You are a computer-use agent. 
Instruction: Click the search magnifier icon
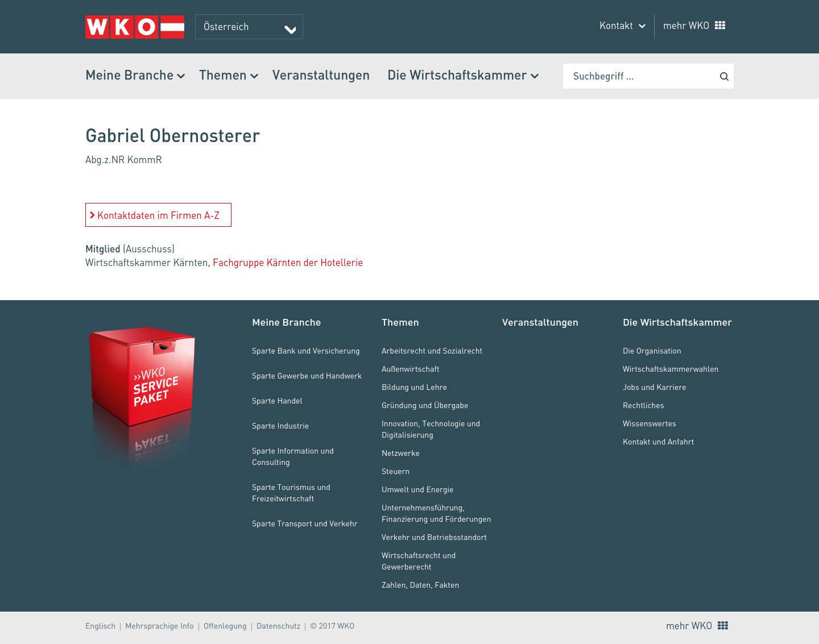pos(724,76)
